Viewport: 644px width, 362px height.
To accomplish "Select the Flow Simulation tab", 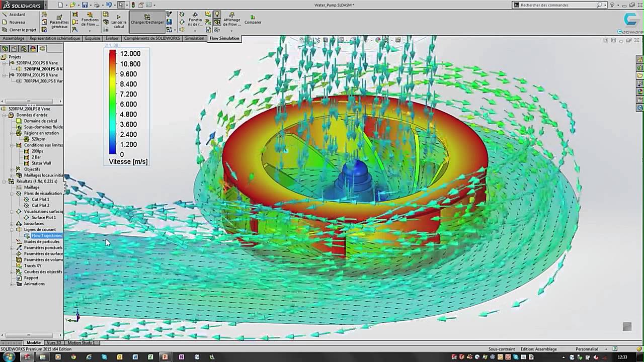I will pyautogui.click(x=224, y=38).
